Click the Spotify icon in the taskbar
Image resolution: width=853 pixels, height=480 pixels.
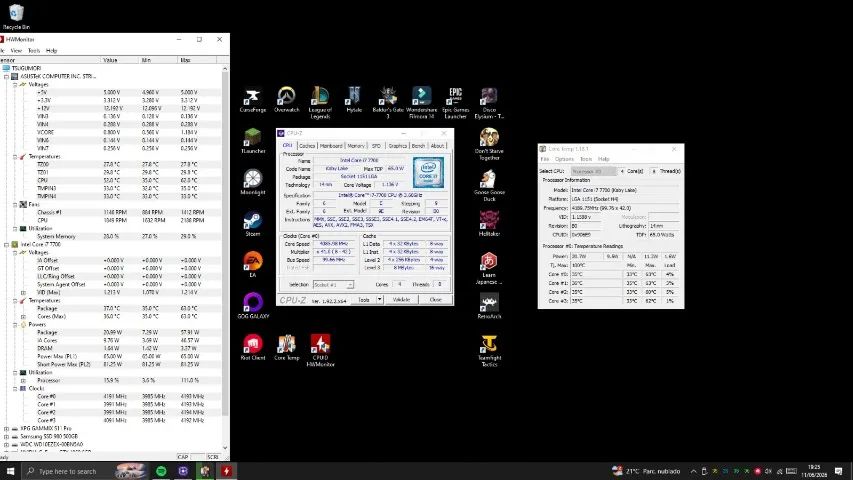coord(161,471)
